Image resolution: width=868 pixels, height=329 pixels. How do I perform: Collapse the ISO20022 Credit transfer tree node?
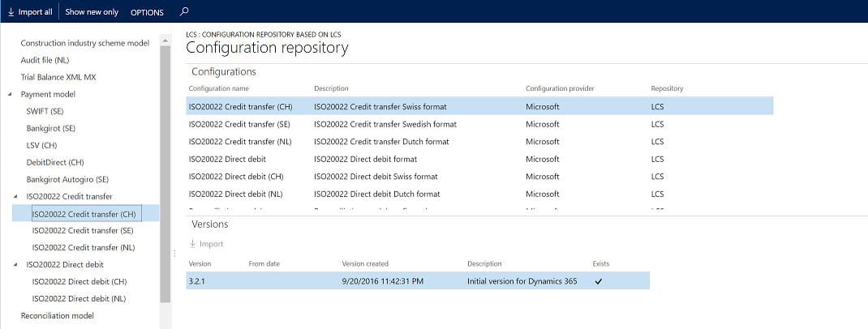[15, 197]
